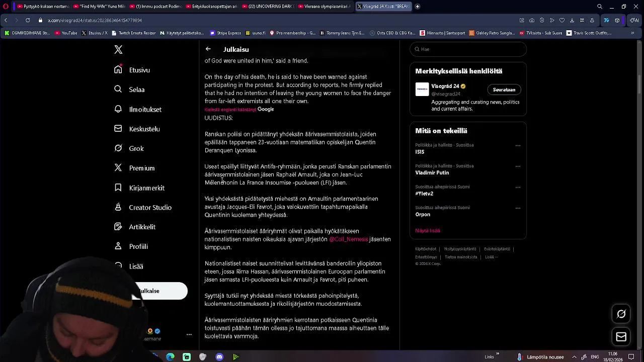The width and height of the screenshot is (644, 362).
Task: Open Discord from the taskbar
Action: coord(219,357)
